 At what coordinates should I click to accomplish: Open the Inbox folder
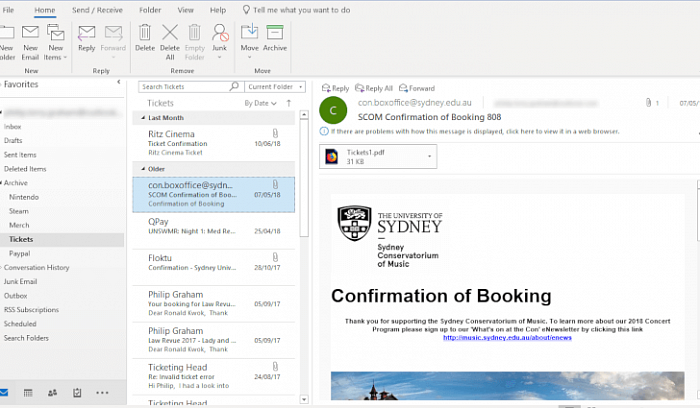12,127
